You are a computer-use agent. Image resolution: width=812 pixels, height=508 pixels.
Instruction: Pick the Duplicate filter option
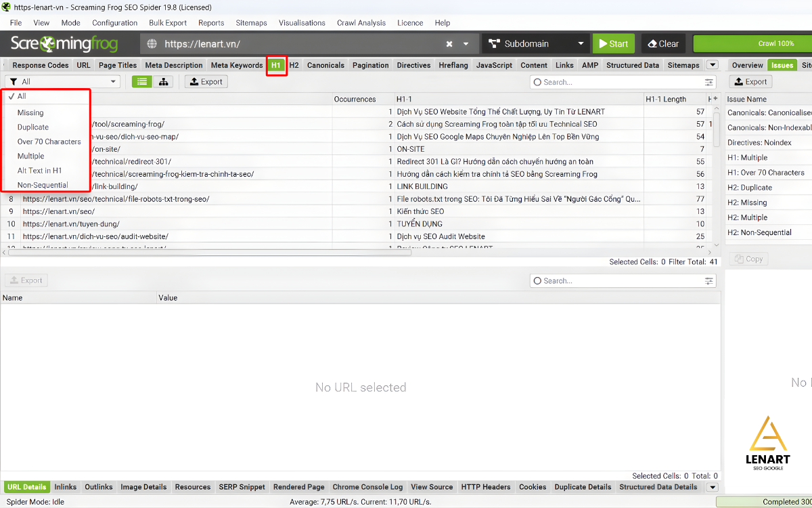click(33, 127)
